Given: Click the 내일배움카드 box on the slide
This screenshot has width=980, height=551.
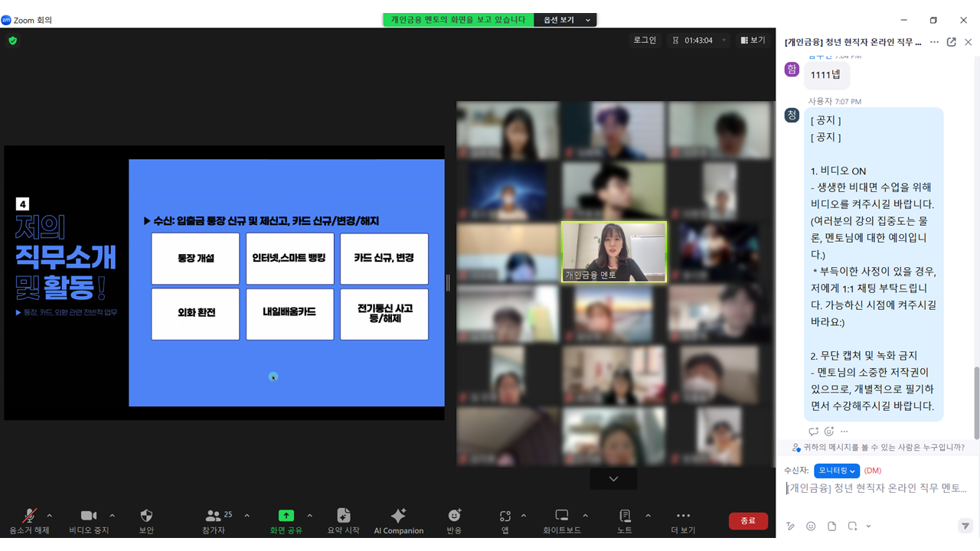Looking at the screenshot, I should (289, 314).
